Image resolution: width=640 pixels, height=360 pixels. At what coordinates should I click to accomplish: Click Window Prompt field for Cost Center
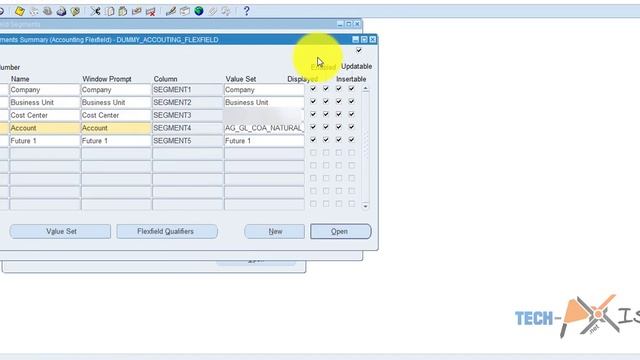116,116
